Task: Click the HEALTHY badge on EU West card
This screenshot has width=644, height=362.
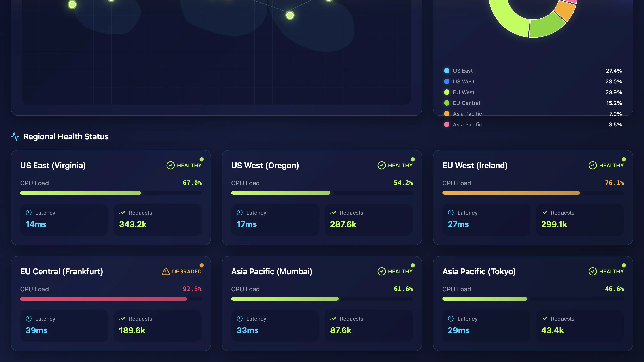Action: [x=610, y=165]
